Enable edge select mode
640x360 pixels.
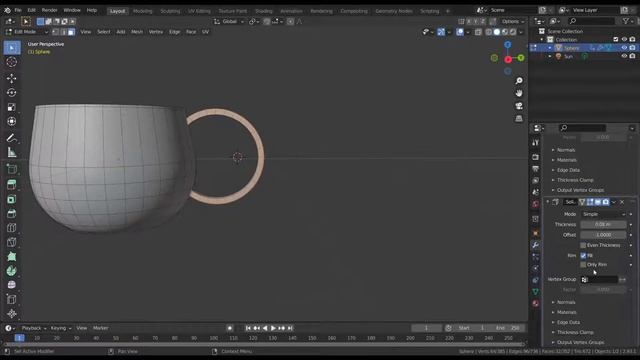[x=63, y=32]
